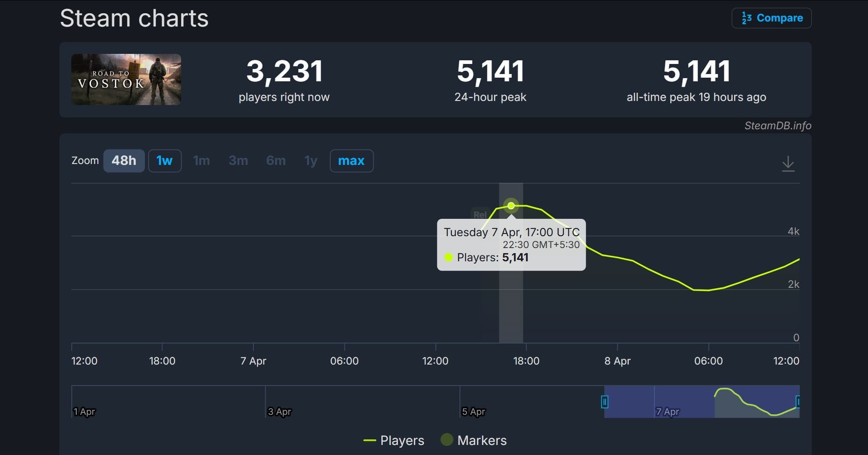The height and width of the screenshot is (455, 868).
Task: Click the left navigator range handle
Action: click(604, 402)
